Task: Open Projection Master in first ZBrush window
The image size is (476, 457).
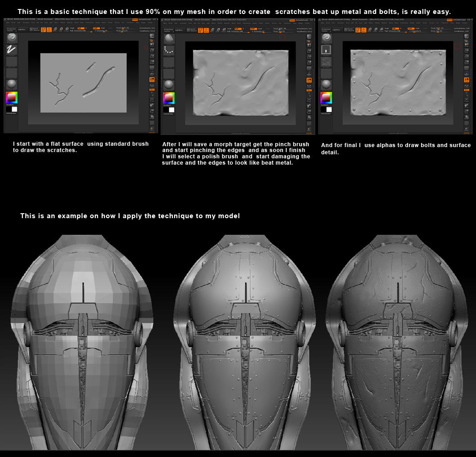Action: tap(12, 30)
